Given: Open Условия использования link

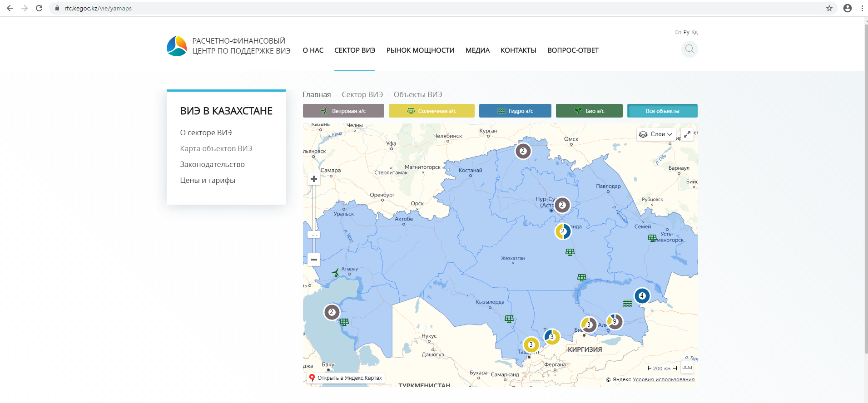Looking at the screenshot, I should 664,379.
